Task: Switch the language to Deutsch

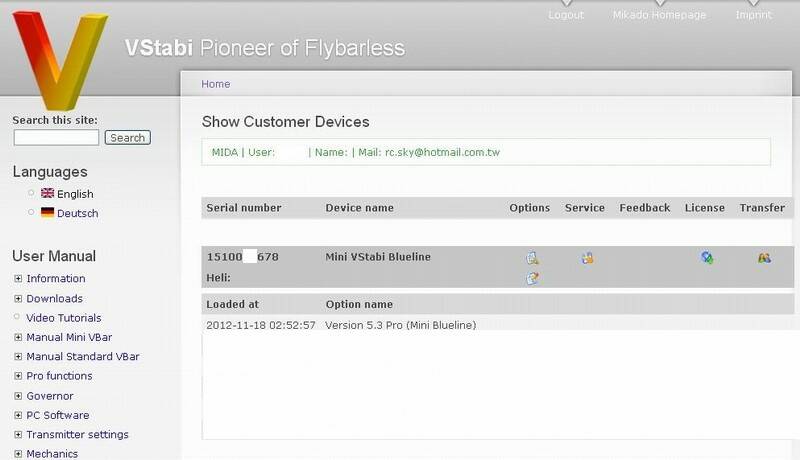Action: [x=78, y=214]
